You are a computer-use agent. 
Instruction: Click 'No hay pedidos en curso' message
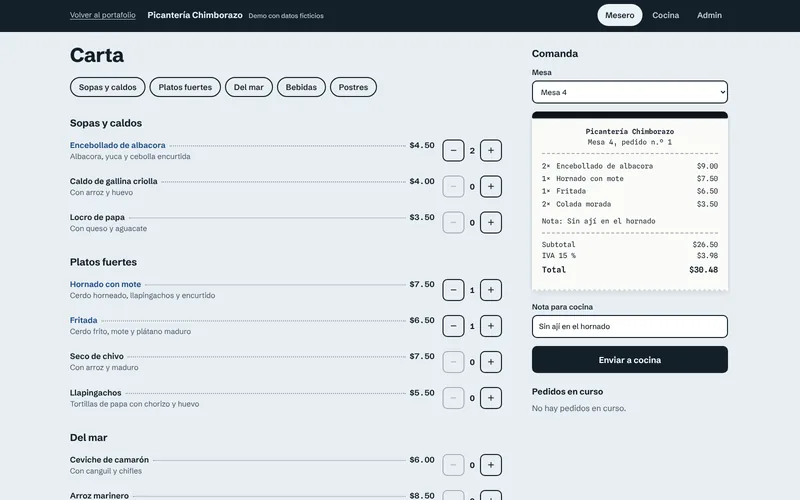579,408
